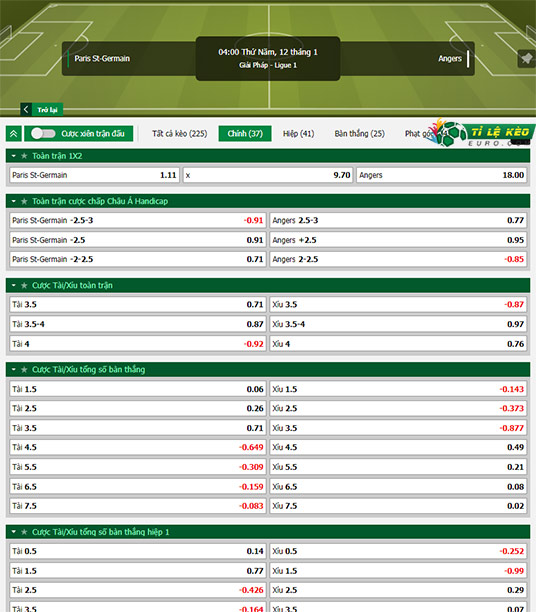Star the Cược Tài/Xỉu toàn trận section
Viewport: 536px width, 612px height.
click(24, 285)
